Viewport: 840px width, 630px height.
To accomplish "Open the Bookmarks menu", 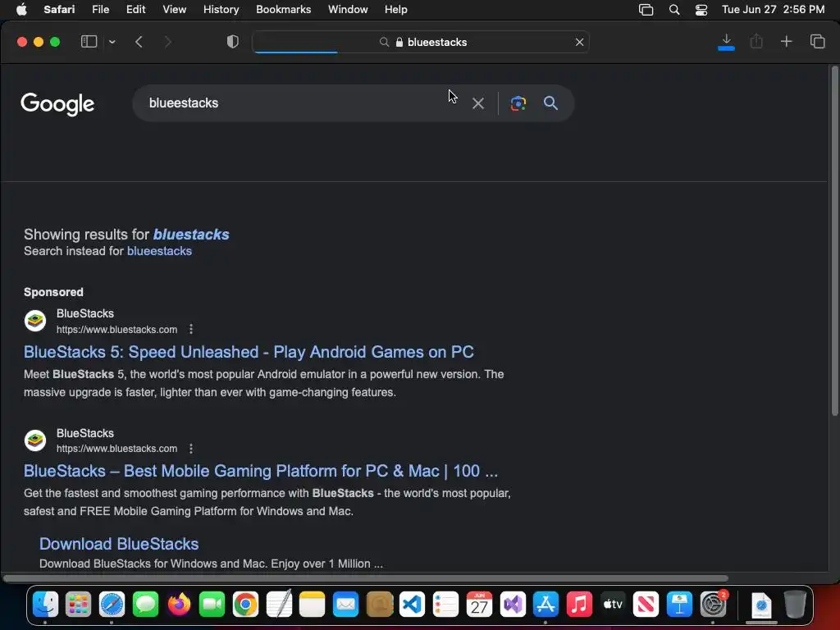I will pyautogui.click(x=283, y=10).
